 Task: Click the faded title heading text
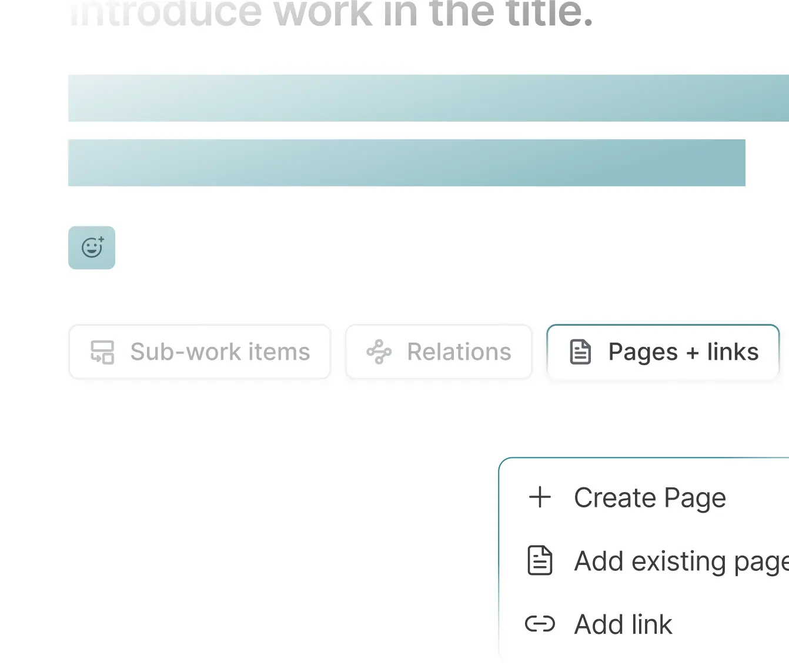coord(331,13)
